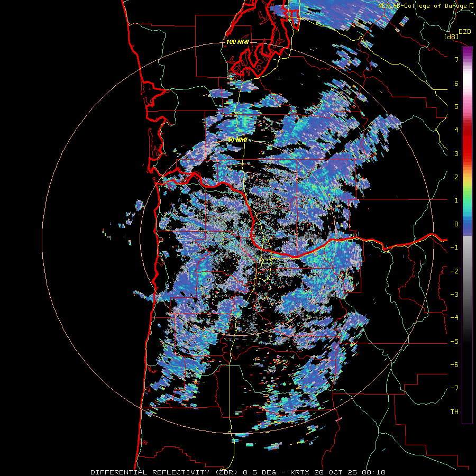Click the "100 NMI" range ring label

click(237, 42)
